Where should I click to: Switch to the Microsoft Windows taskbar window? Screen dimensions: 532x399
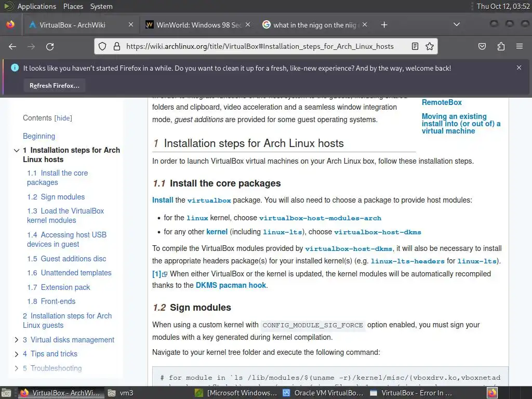237,393
